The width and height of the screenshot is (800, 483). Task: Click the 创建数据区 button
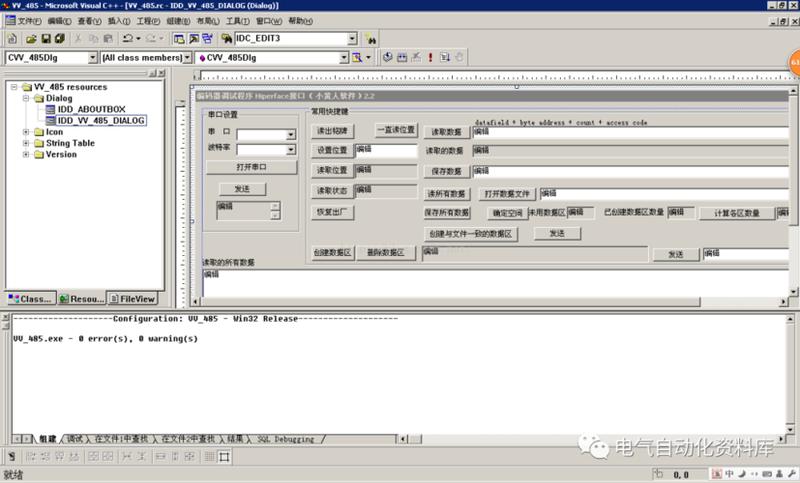tap(332, 252)
